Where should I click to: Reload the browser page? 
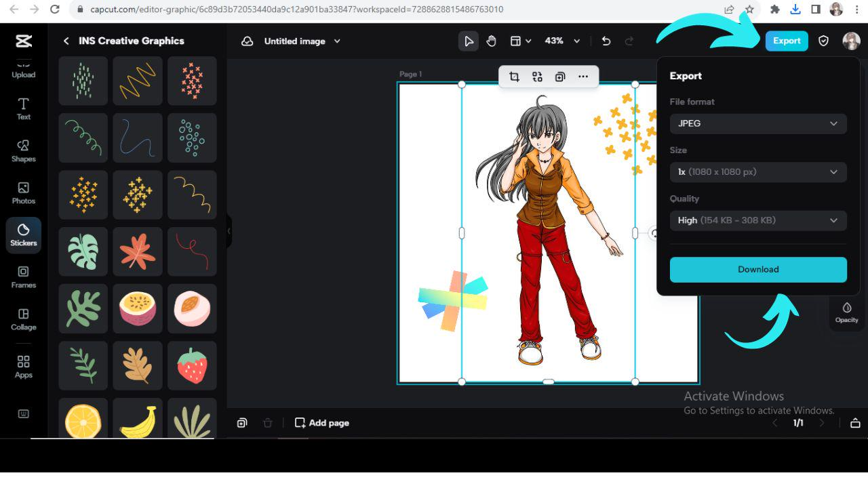55,9
